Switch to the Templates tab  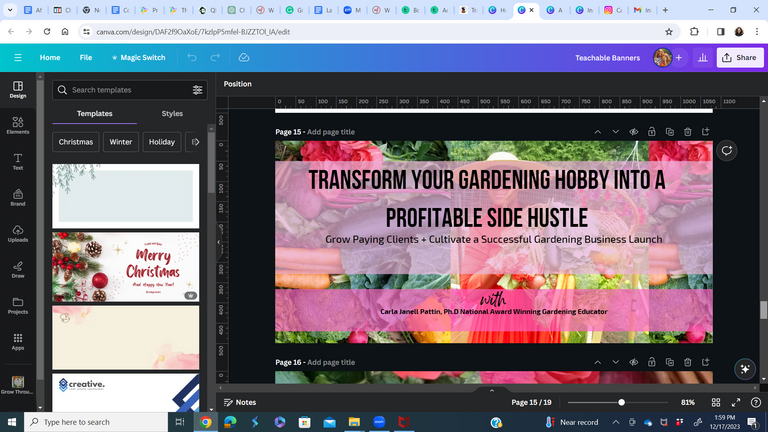95,114
